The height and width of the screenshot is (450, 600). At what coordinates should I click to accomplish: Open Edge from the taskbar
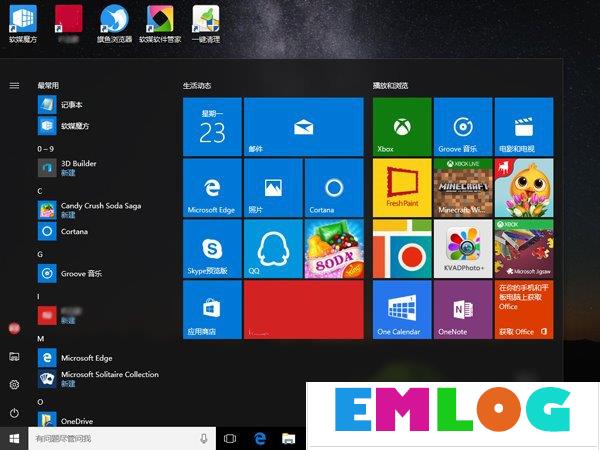pos(260,439)
